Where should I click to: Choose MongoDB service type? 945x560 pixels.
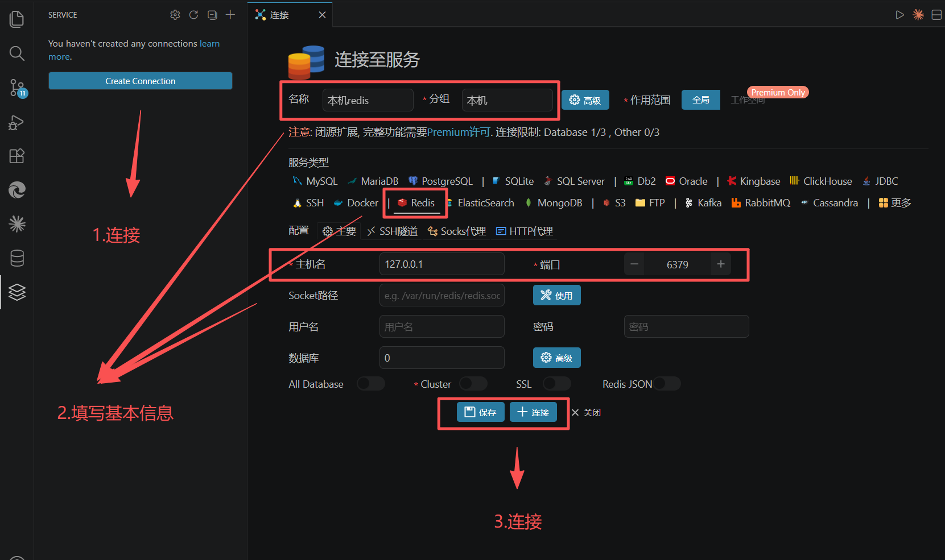[554, 203]
